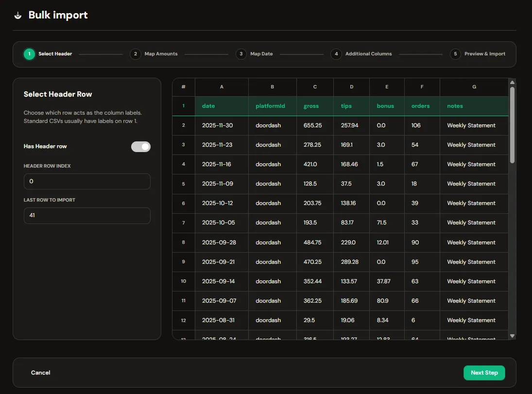Image resolution: width=532 pixels, height=394 pixels.
Task: Click the tips value 289.28
Action: pos(351,262)
